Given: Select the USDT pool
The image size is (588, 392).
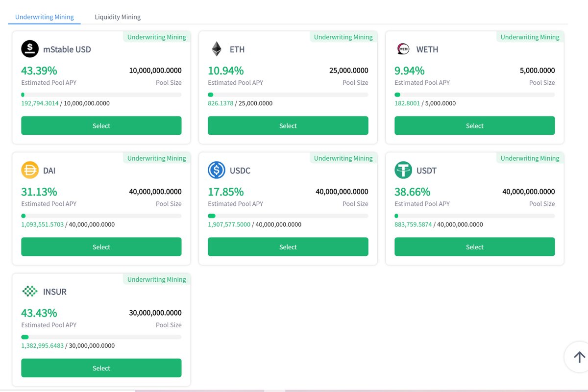Looking at the screenshot, I should [x=475, y=246].
